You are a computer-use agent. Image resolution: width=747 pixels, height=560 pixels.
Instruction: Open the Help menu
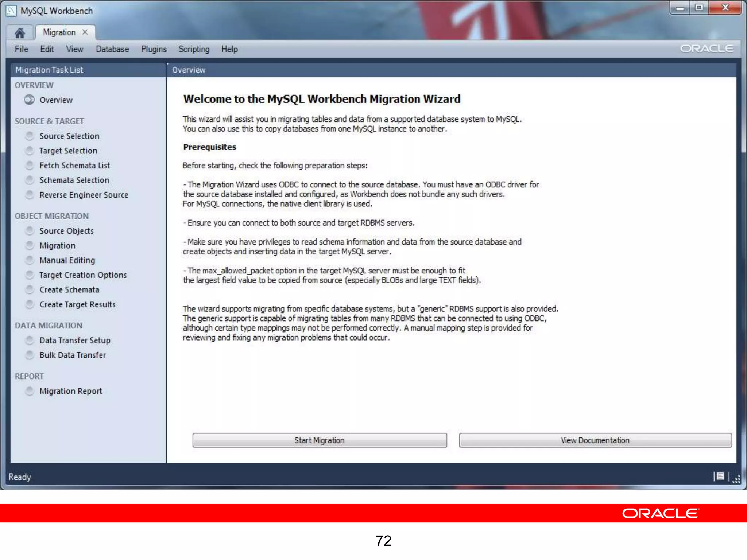point(229,49)
